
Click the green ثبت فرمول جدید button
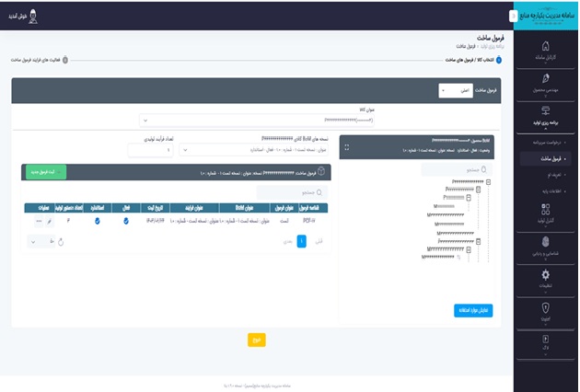coord(46,172)
